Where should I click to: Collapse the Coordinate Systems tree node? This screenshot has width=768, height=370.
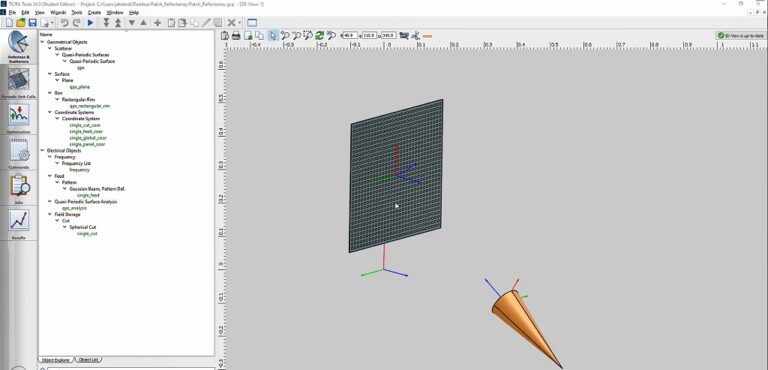tap(49, 112)
